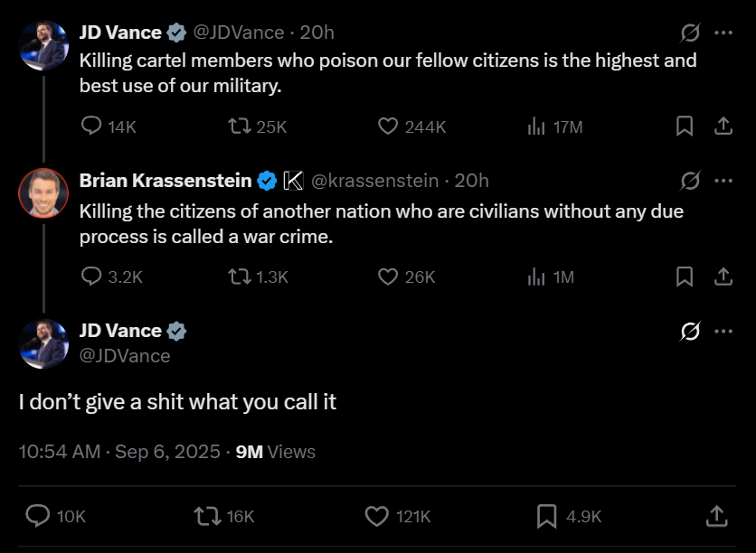The height and width of the screenshot is (553, 756).
Task: Repost the main post with 16K reposts
Action: point(207,516)
